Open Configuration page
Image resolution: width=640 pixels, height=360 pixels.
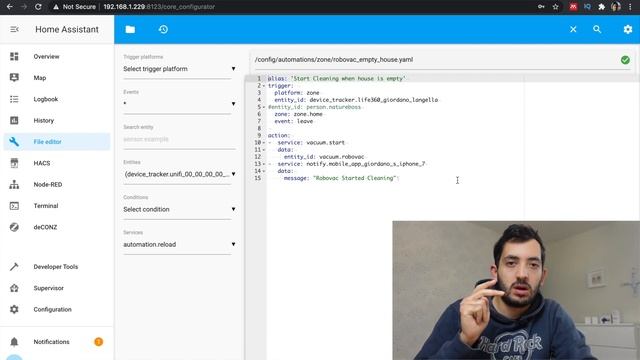click(x=53, y=309)
